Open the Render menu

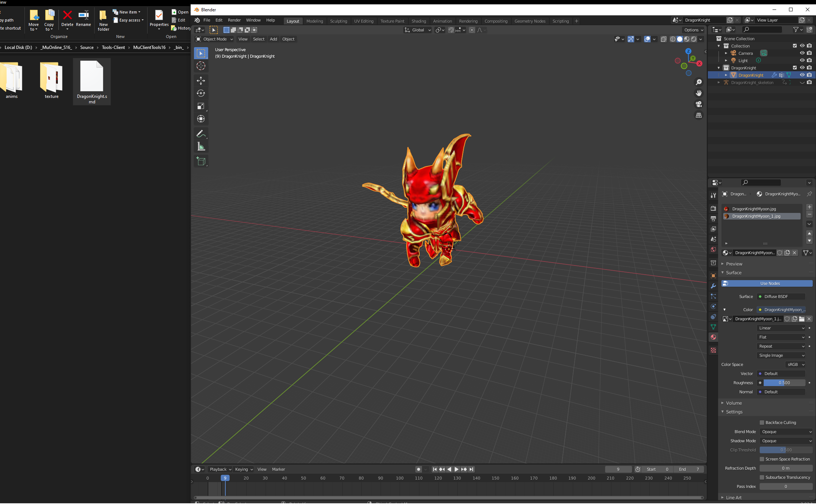click(x=234, y=20)
